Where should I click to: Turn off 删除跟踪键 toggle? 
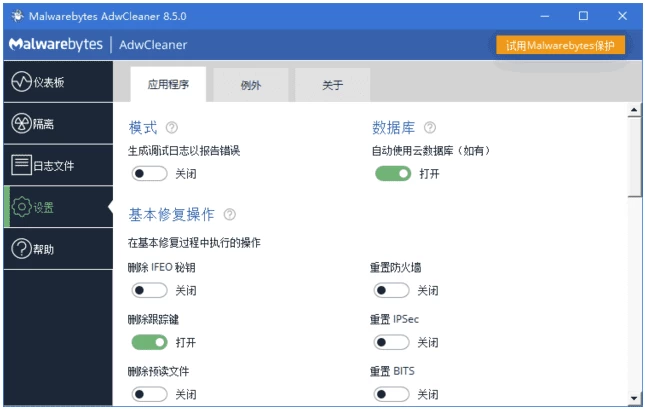pos(149,342)
